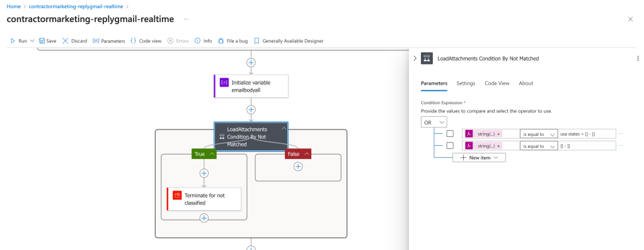This screenshot has width=644, height=250.
Task: Select Initialize variable emailbodyall action
Action: [x=251, y=86]
